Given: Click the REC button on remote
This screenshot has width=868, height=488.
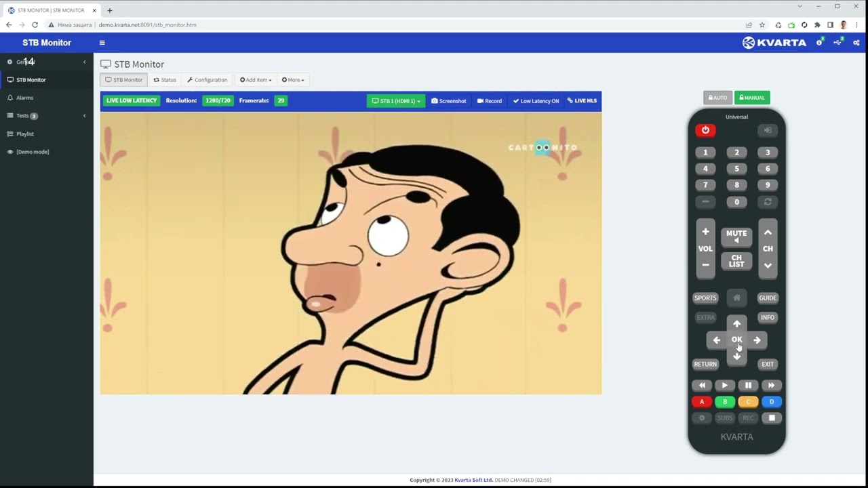Looking at the screenshot, I should pos(748,418).
